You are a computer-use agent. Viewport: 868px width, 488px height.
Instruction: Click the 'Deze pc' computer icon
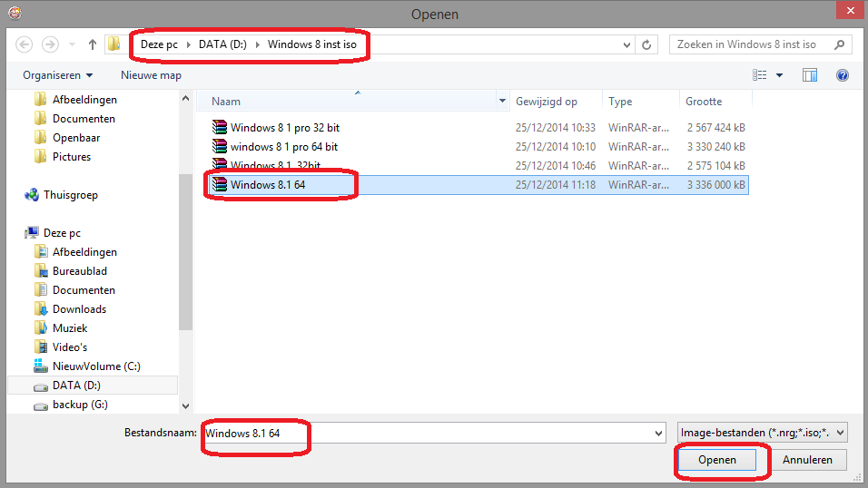tap(32, 233)
